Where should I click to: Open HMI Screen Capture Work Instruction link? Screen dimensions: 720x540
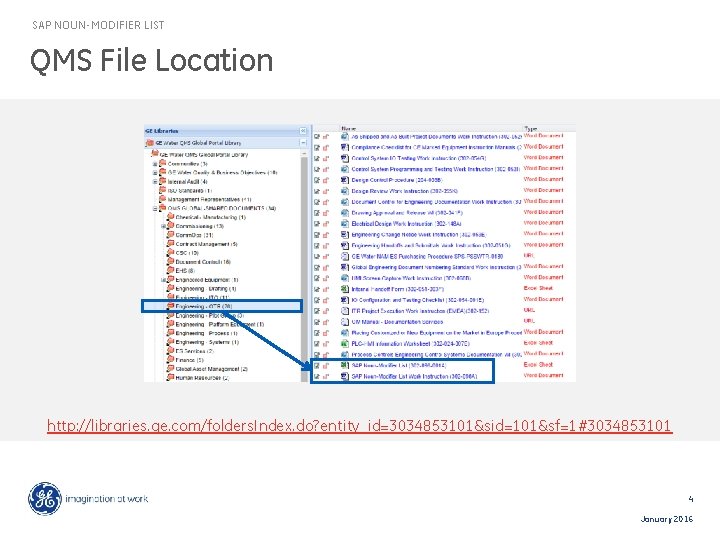click(411, 278)
